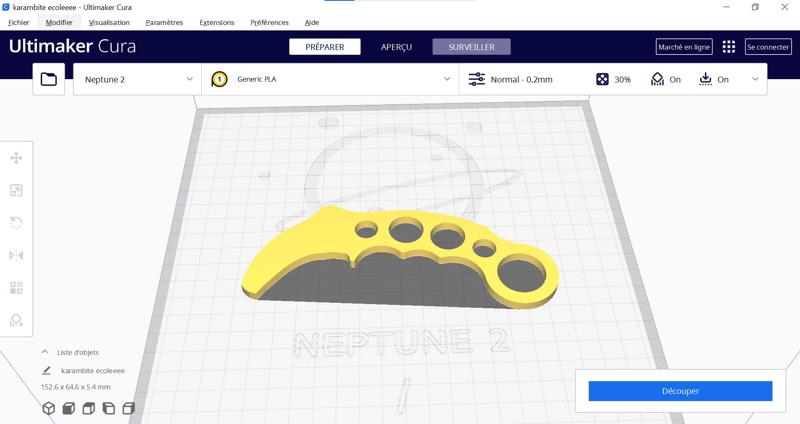This screenshot has width=800, height=424.
Task: Open the apps grid icon
Action: pos(729,47)
